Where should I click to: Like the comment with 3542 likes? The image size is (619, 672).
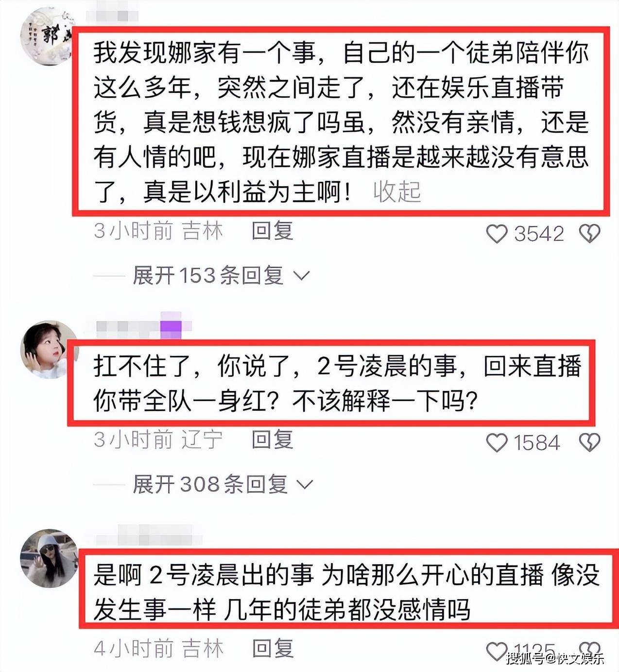click(x=497, y=234)
